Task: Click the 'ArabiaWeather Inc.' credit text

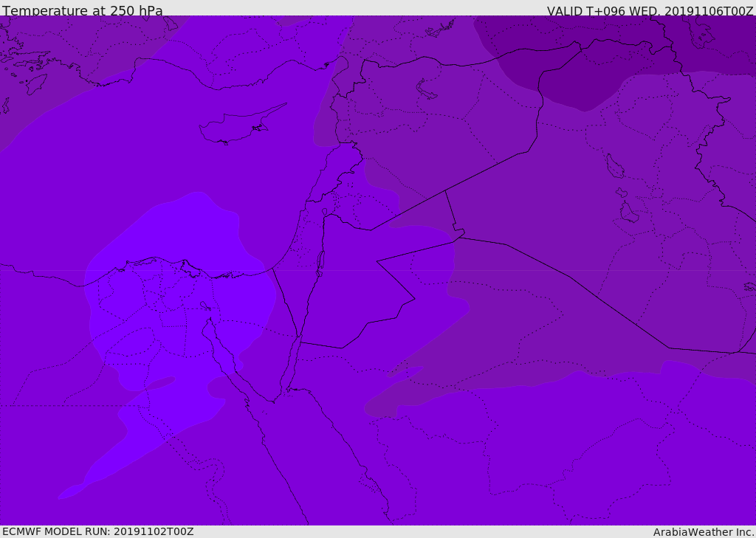Action: (x=704, y=532)
